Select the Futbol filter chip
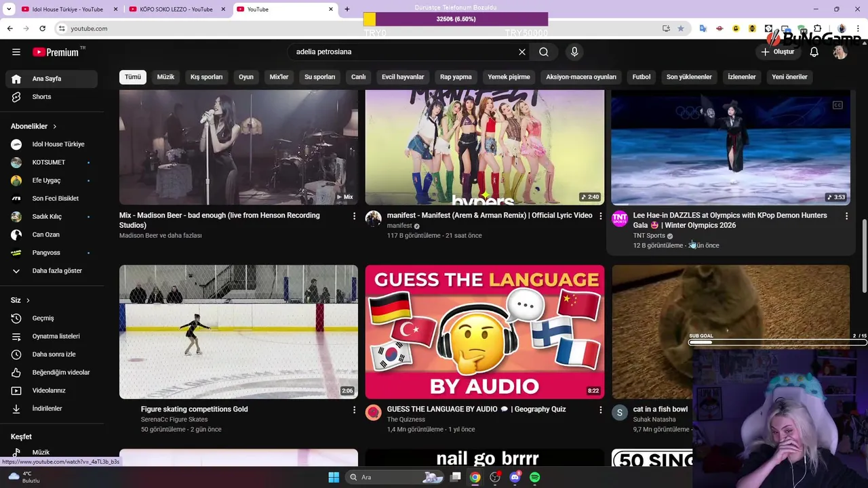Screen dimensions: 868x488 (x=642, y=77)
